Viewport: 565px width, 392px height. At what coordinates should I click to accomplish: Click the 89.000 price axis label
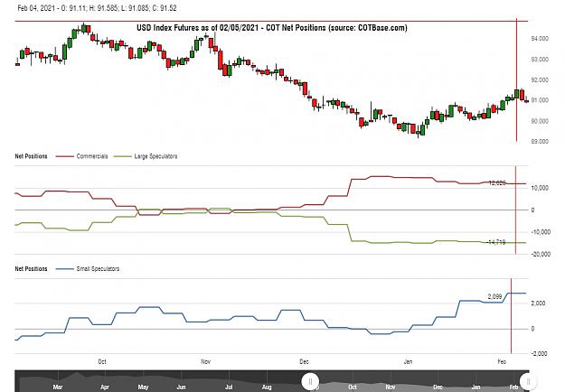[x=540, y=142]
